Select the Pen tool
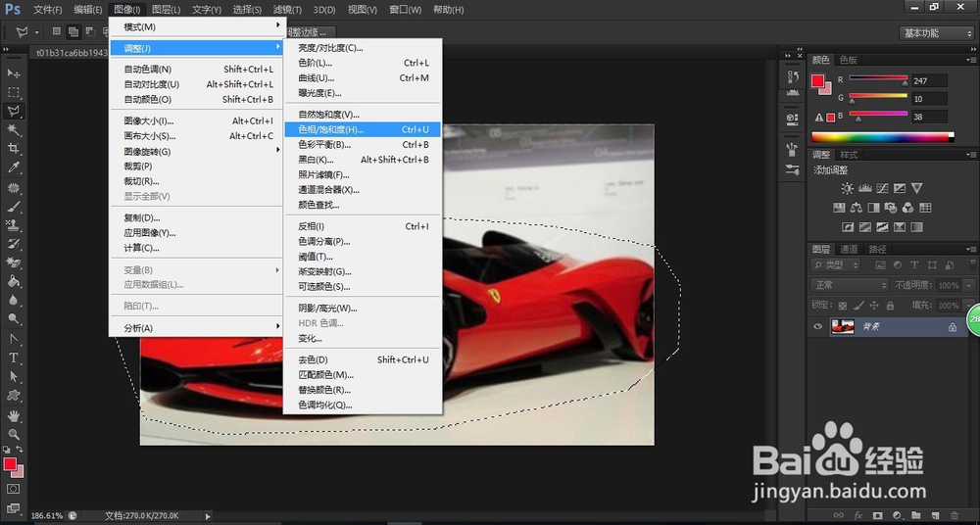This screenshot has height=525, width=980. 13,339
